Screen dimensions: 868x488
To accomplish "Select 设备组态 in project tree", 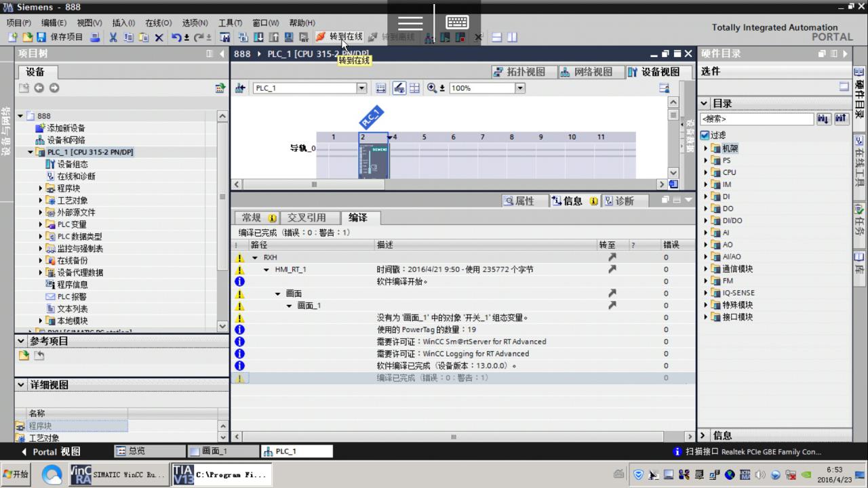I will pyautogui.click(x=73, y=164).
